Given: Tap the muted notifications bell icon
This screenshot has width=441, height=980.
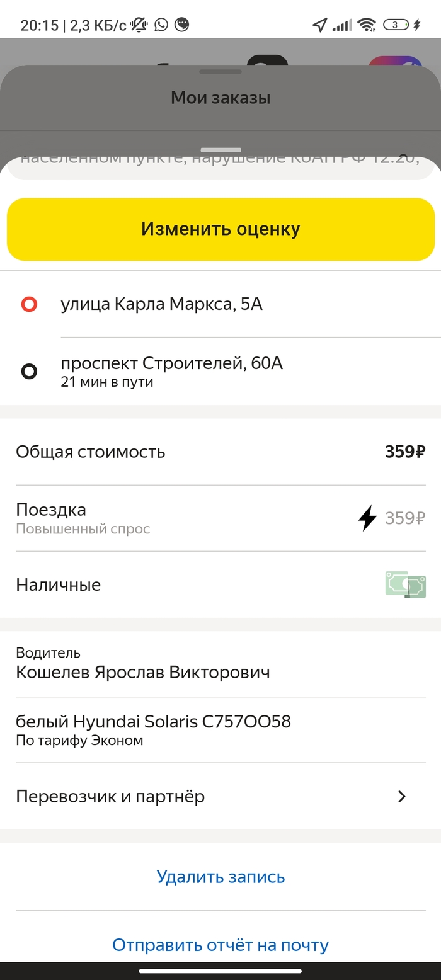Looking at the screenshot, I should point(139,25).
